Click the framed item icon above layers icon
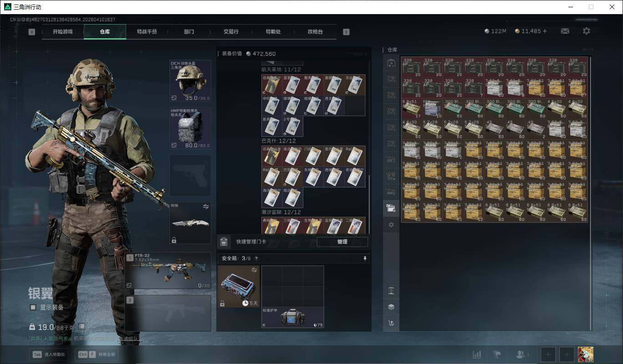Screen dimensions: 623x364 [391, 290]
